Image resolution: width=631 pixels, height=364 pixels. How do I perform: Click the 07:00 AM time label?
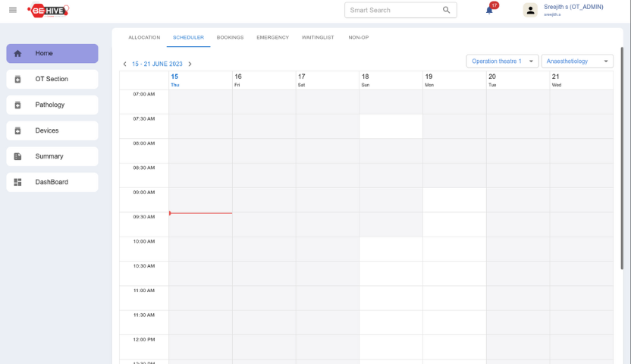(x=143, y=94)
